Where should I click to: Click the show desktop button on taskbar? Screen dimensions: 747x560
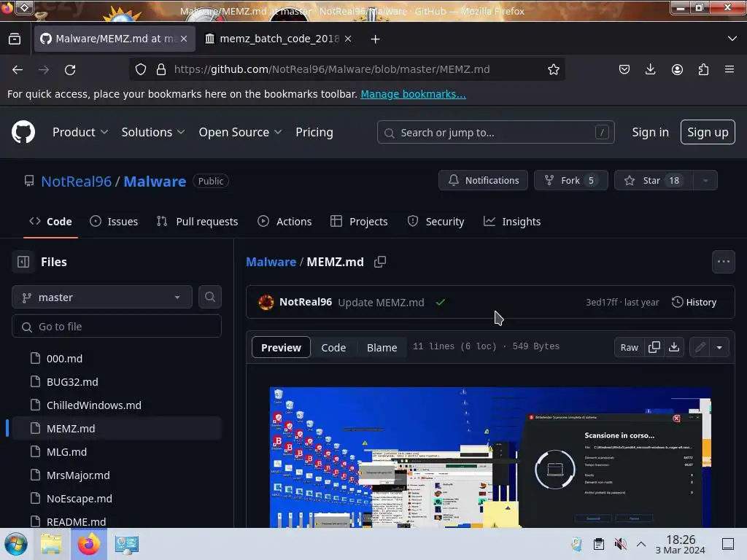pyautogui.click(x=727, y=544)
